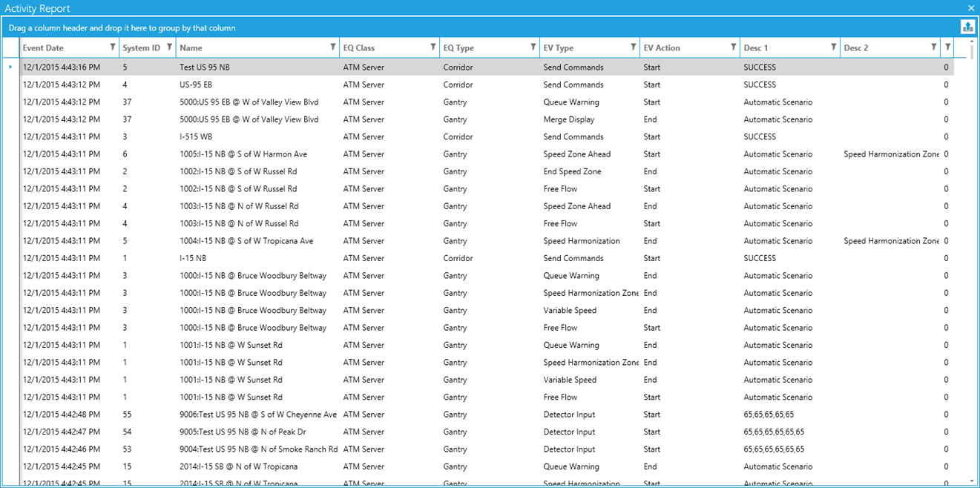Screen dimensions: 980x488
Task: Click the '12/1/2015 4:43:16 PM' date cell
Action: click(x=70, y=67)
